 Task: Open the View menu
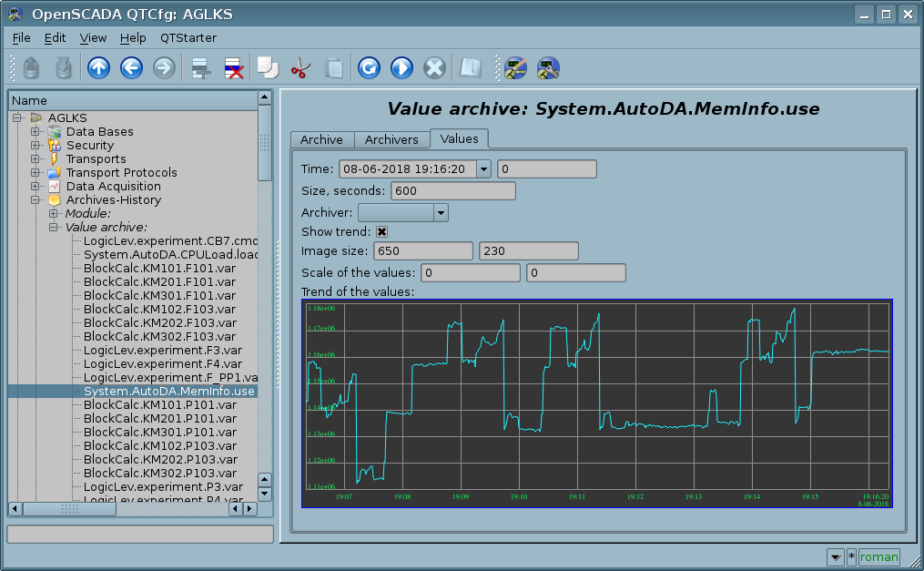pos(93,37)
